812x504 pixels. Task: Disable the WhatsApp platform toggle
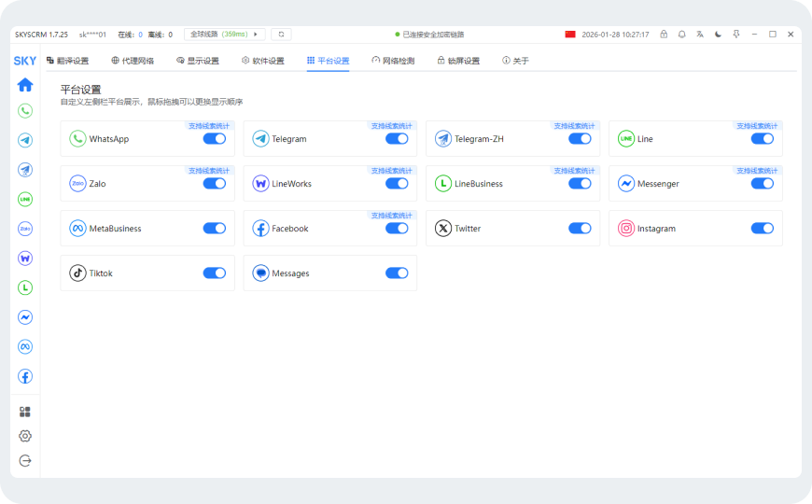[x=215, y=139]
